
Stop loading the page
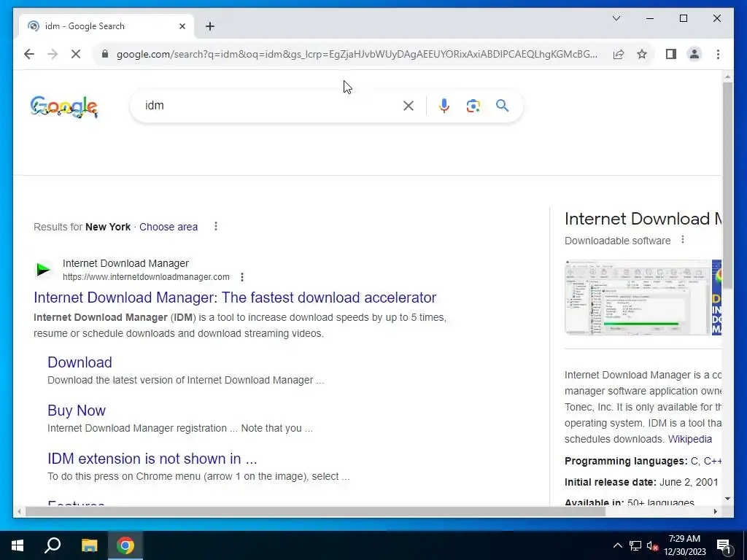point(76,54)
